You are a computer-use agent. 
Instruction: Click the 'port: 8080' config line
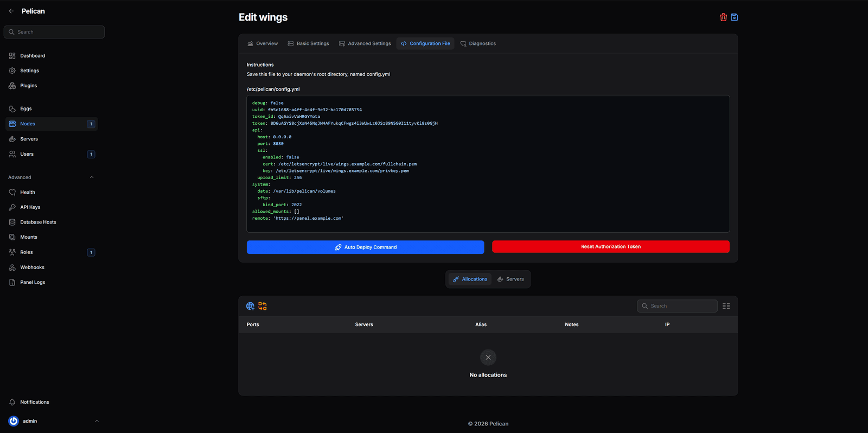271,144
